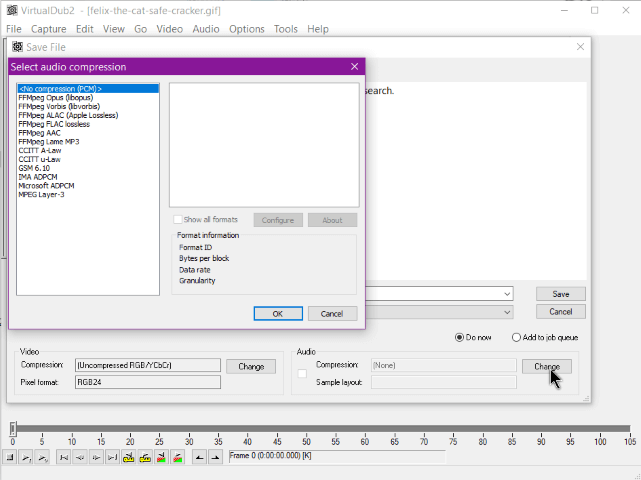Open the Audio menu
Image resolution: width=641 pixels, height=480 pixels.
click(206, 29)
